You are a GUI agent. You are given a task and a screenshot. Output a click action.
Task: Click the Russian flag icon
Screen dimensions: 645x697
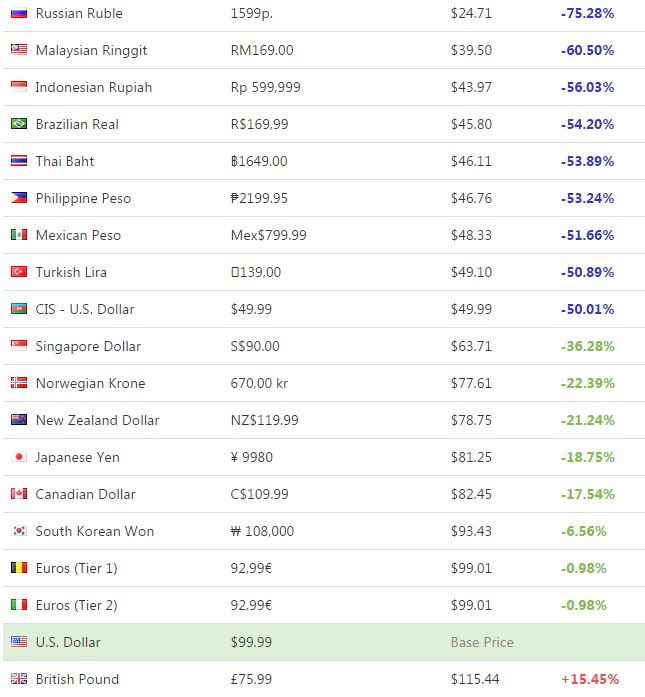tap(19, 13)
